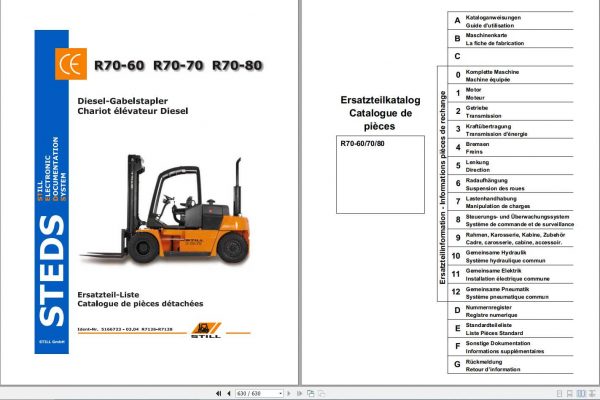The height and width of the screenshot is (400, 600).
Task: Open section 2 Getriebe
Action: coord(510,111)
